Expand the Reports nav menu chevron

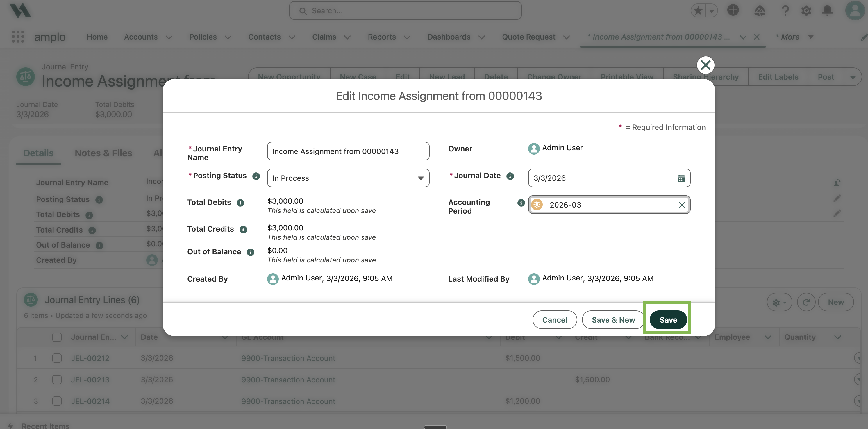pos(407,37)
